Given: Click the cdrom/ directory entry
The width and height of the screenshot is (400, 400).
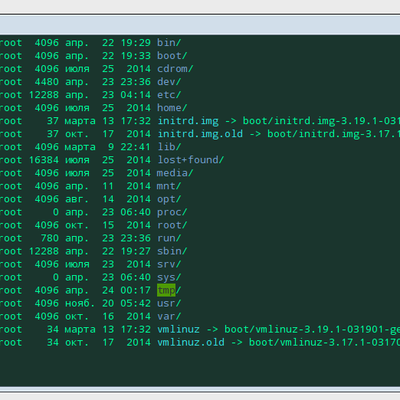Looking at the screenshot, I should tap(175, 69).
